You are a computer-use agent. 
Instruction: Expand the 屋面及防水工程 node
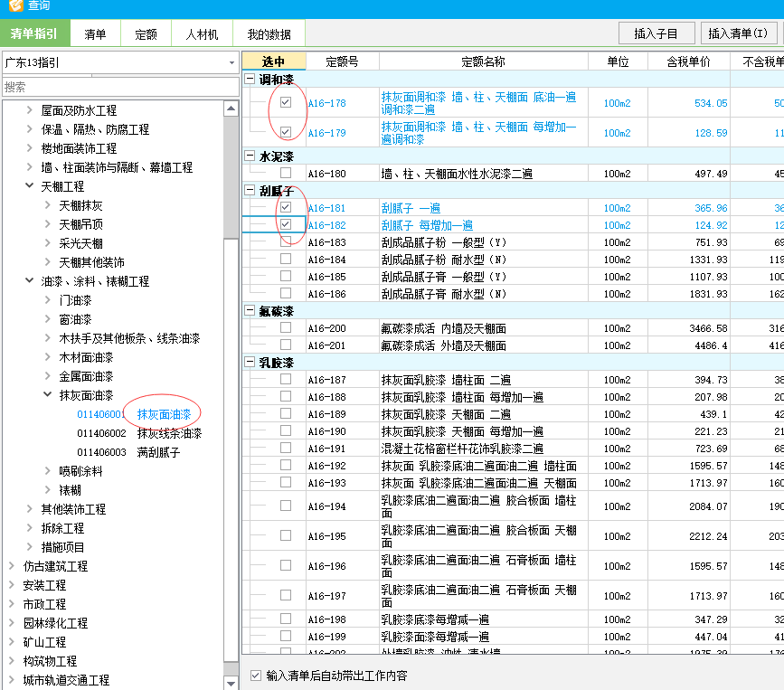(x=30, y=110)
